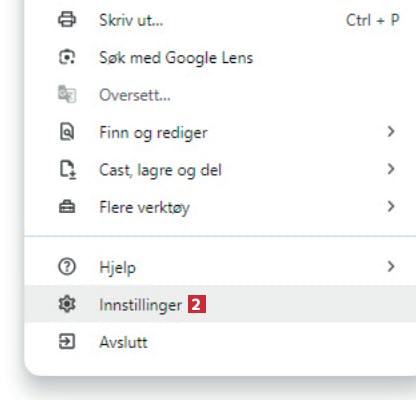Click the toolbox icon for Flere verktøy
Image resolution: width=416 pixels, height=400 pixels.
pos(67,207)
